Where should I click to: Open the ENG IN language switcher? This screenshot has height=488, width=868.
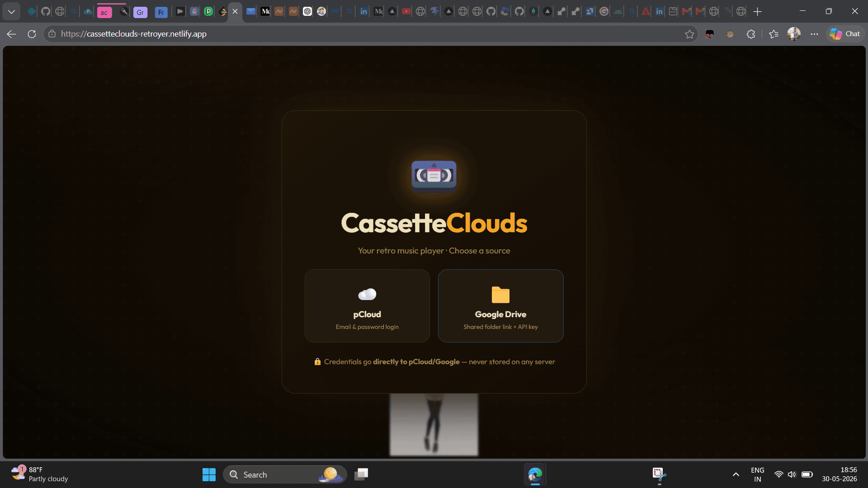coord(758,474)
